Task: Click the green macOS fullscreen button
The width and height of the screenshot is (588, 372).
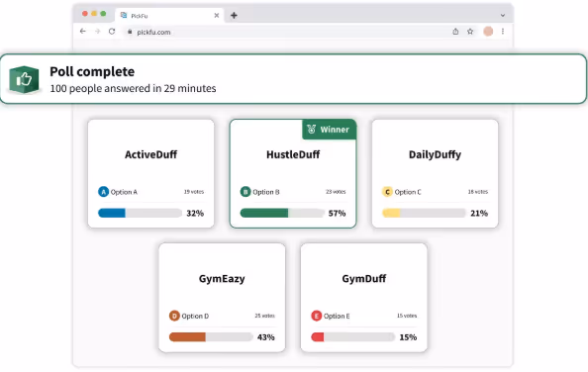Action: pos(103,14)
